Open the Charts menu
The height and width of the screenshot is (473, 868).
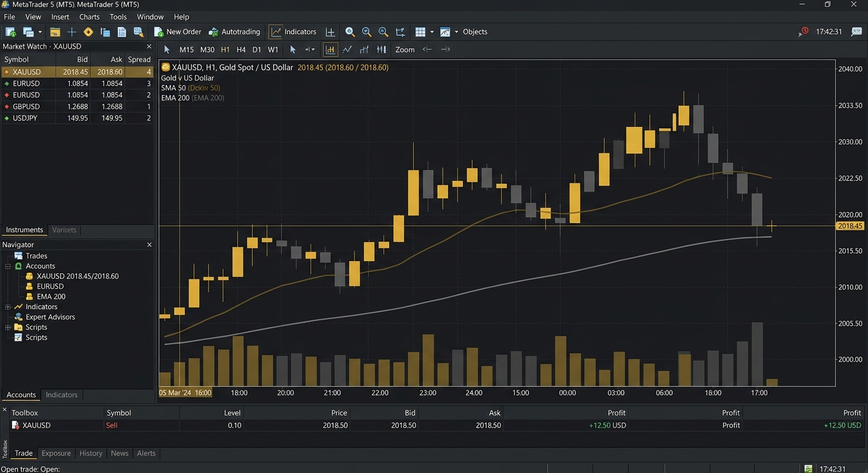click(x=89, y=17)
